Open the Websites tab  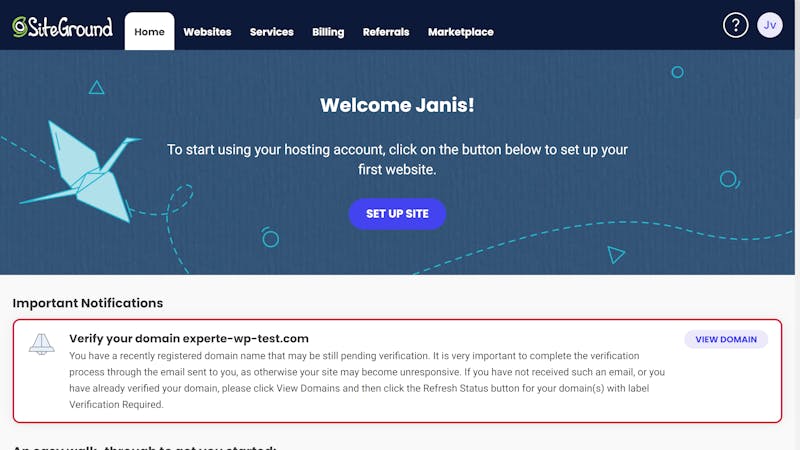[207, 32]
